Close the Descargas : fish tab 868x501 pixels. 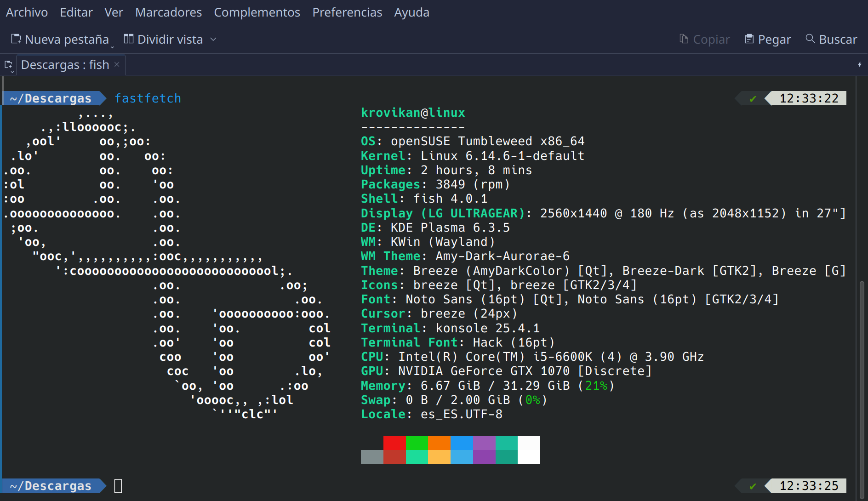(x=117, y=64)
